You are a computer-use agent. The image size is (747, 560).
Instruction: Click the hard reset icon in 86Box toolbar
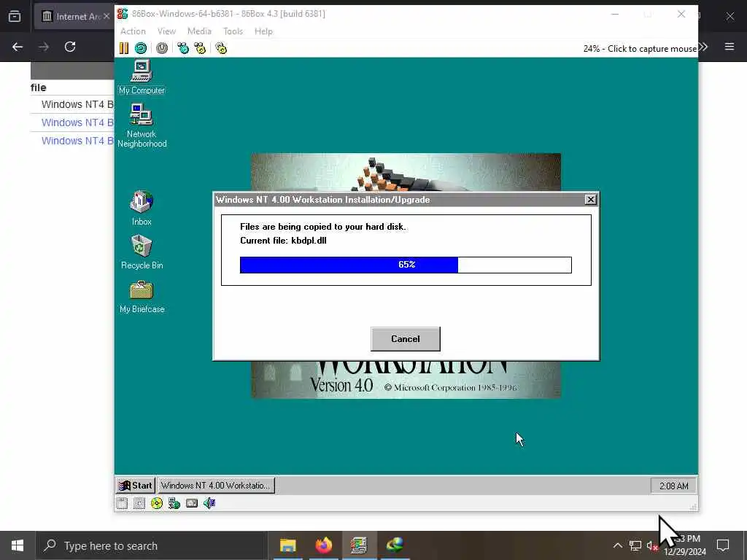(x=141, y=48)
